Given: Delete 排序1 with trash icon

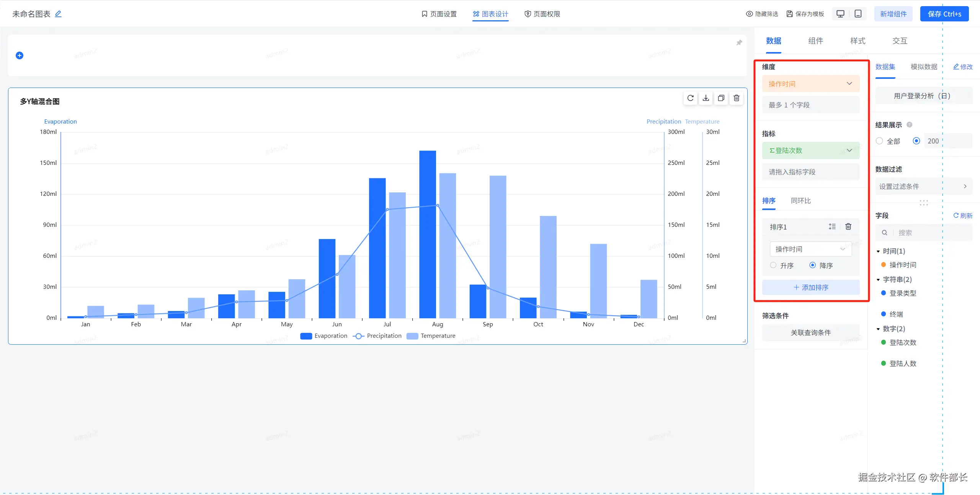Looking at the screenshot, I should tap(848, 226).
